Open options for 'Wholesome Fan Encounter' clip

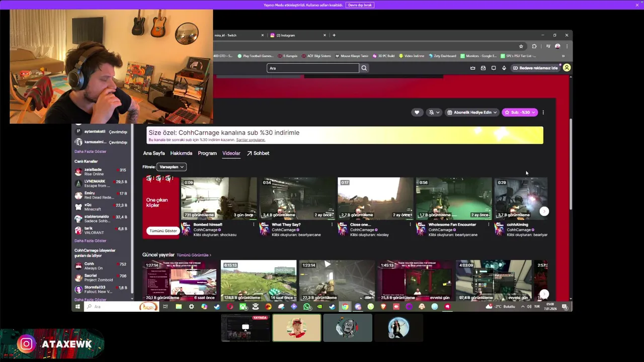[489, 225]
